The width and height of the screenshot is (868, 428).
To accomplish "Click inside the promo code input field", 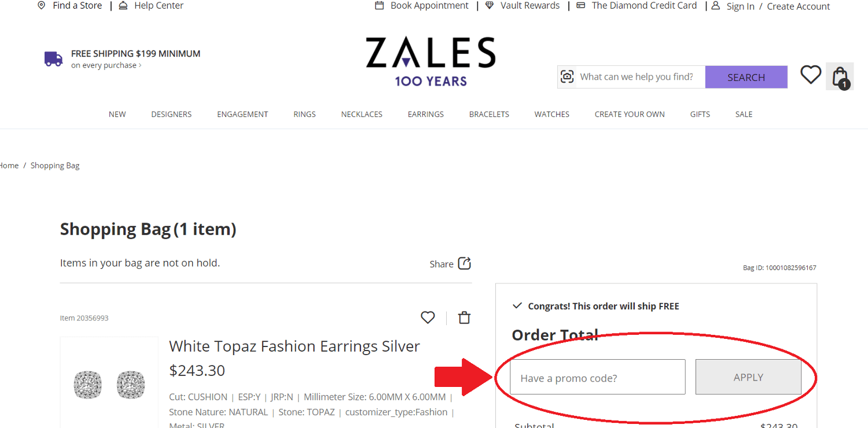I will pyautogui.click(x=597, y=377).
